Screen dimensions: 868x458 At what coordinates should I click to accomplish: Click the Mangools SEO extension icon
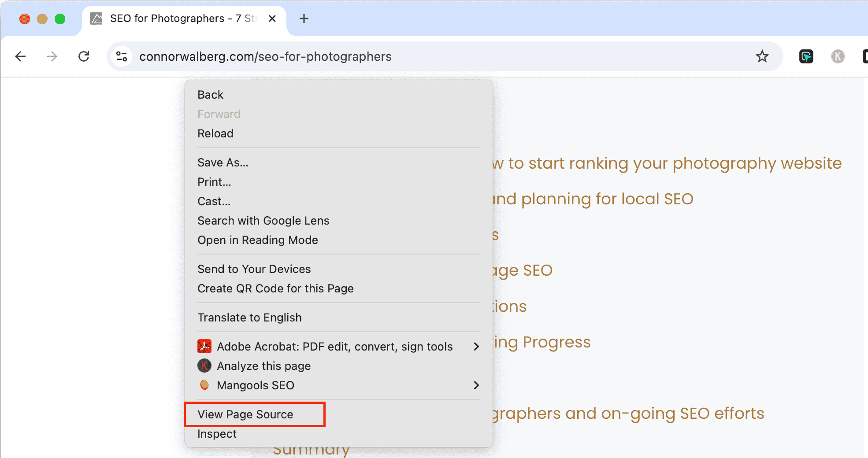click(204, 385)
